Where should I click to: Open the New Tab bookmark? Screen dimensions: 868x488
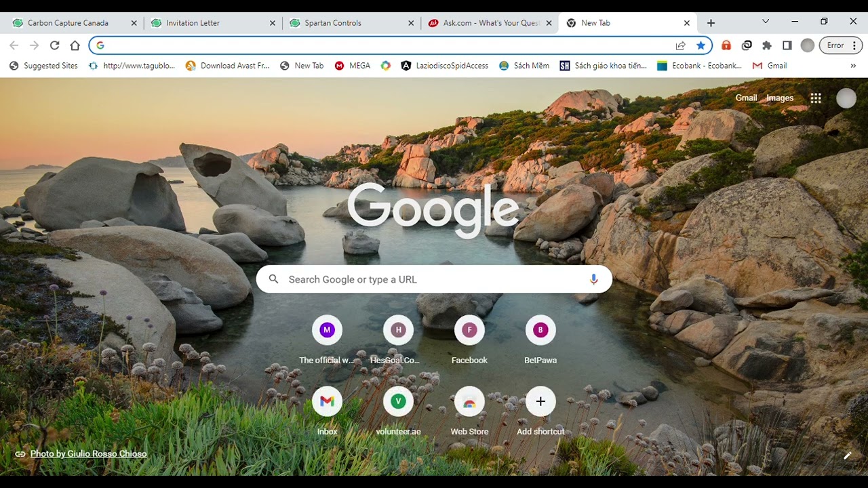[x=302, y=66]
